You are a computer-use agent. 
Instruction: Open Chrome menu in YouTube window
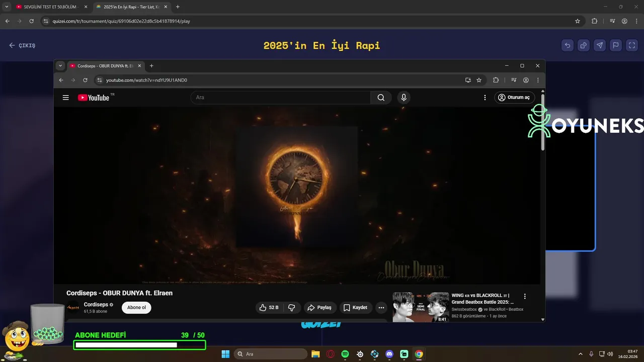point(538,80)
